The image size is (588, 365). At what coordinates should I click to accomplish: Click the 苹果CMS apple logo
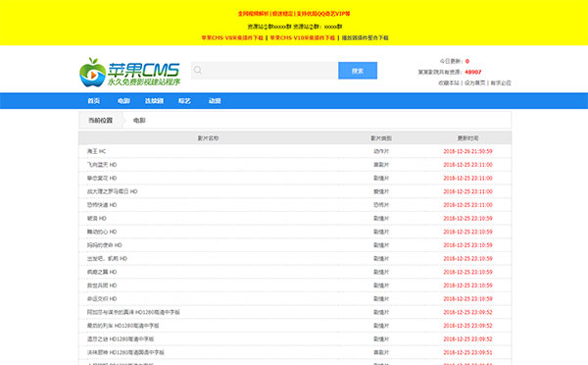(129, 72)
